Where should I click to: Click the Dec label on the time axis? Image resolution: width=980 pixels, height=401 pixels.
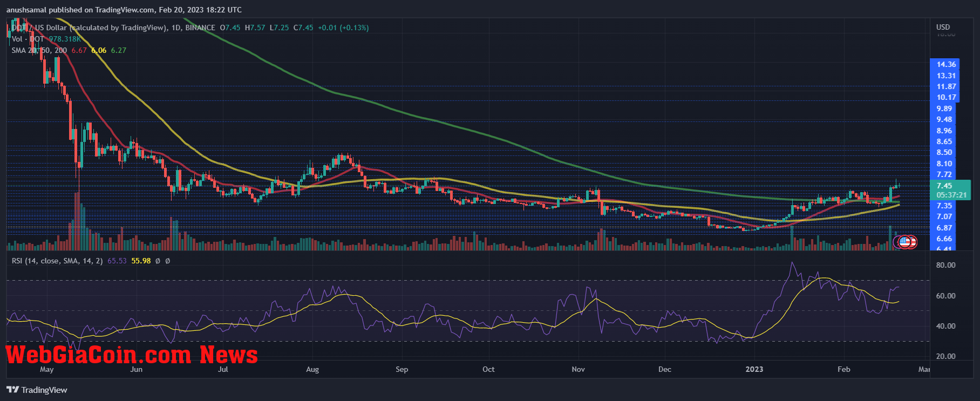[665, 369]
